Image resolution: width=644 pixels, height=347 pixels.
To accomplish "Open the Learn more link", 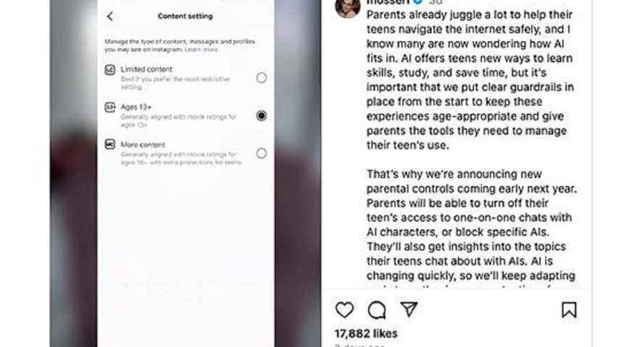I will click(x=201, y=50).
